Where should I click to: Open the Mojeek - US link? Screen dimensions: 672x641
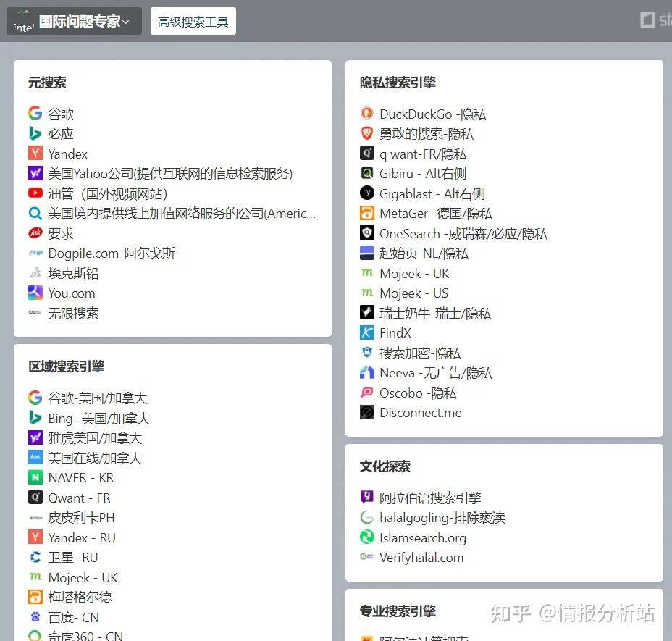pyautogui.click(x=414, y=293)
